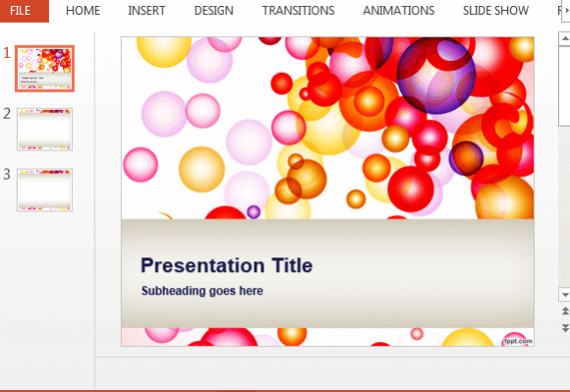Click the Presentation Title text
570x392 pixels.
tap(226, 265)
